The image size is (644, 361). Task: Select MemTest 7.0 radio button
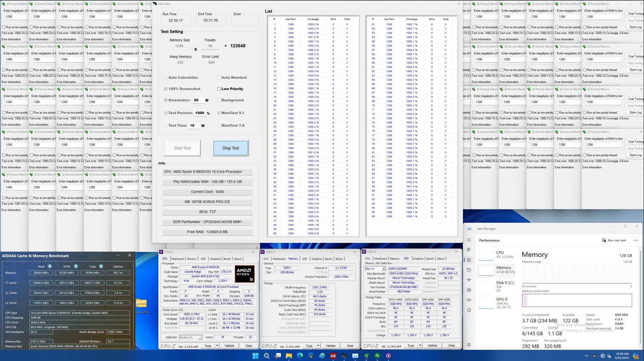[x=219, y=126]
